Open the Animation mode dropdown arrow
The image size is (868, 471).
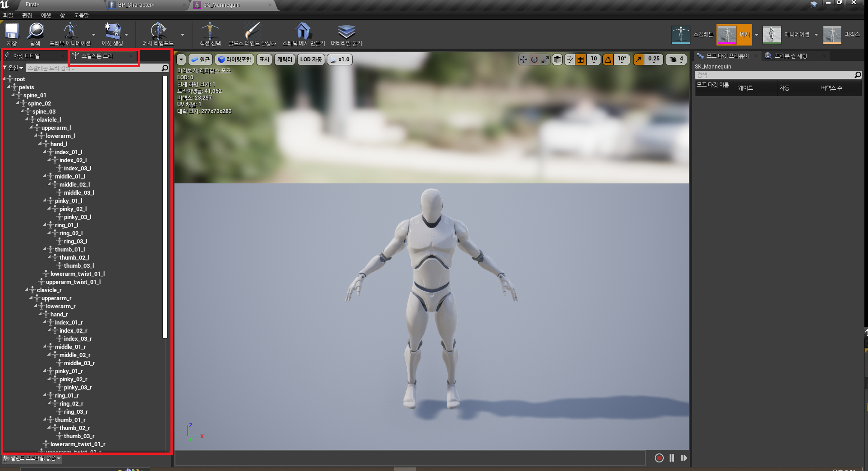[x=816, y=35]
